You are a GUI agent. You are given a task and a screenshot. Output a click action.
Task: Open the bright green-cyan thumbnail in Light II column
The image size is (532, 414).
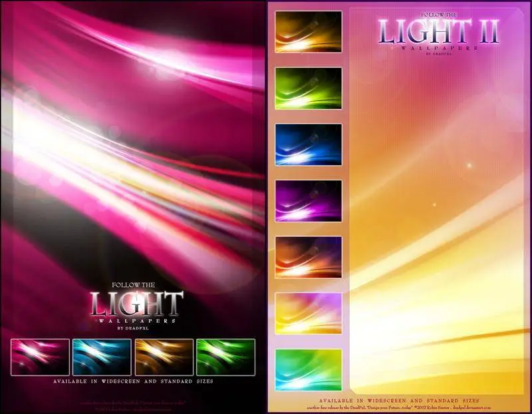click(x=309, y=370)
